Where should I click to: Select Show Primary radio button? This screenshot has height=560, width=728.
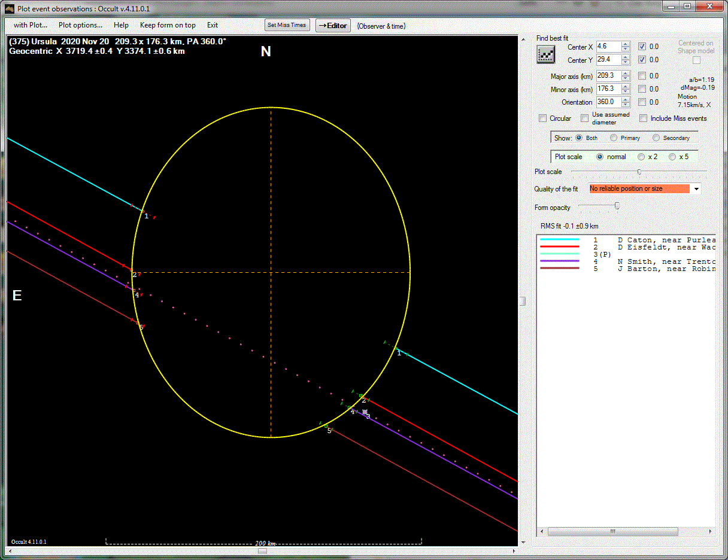pyautogui.click(x=614, y=138)
